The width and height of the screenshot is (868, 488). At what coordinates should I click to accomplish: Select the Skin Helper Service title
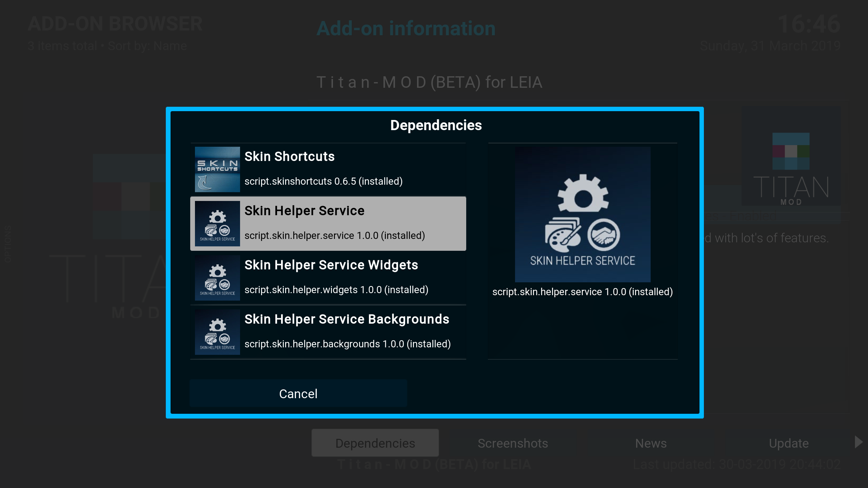tap(304, 211)
